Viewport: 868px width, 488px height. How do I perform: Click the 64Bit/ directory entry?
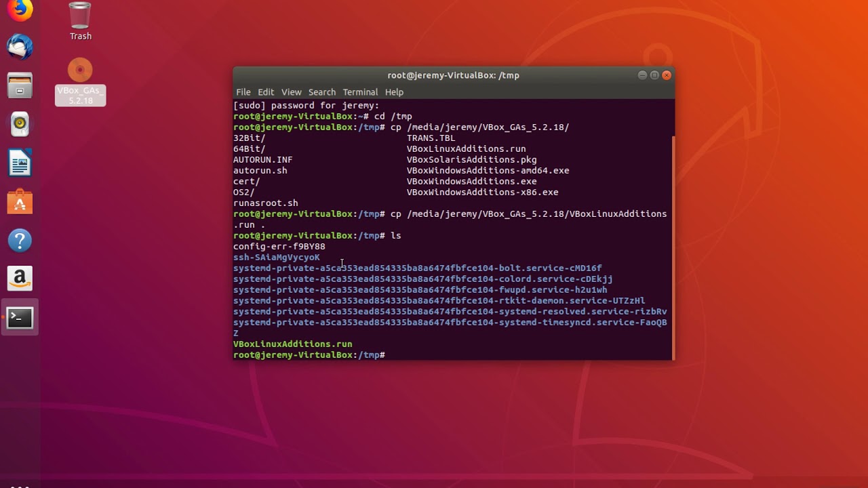pos(250,149)
